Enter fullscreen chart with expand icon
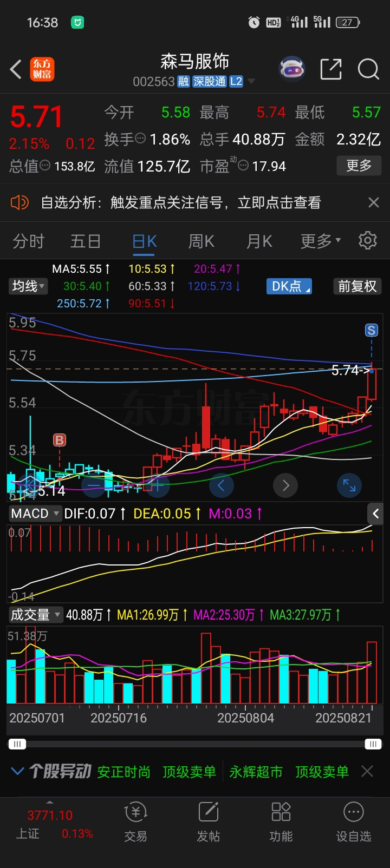 coord(349,485)
